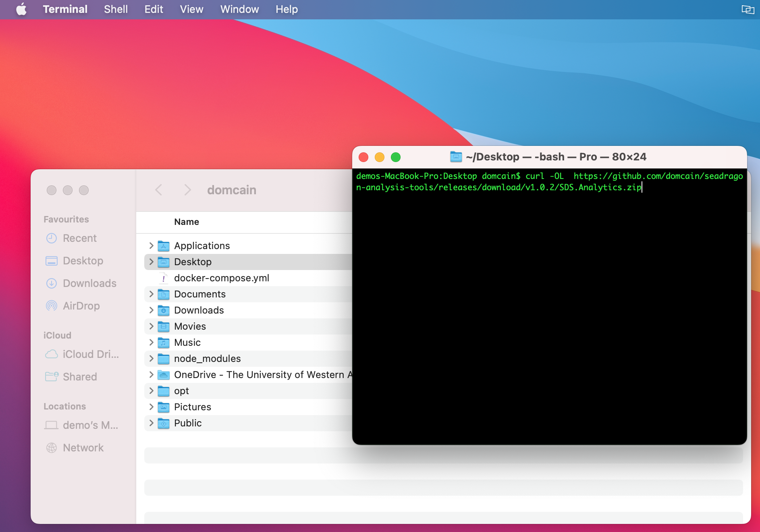Open the Help menu
Image resolution: width=760 pixels, height=532 pixels.
(x=287, y=9)
